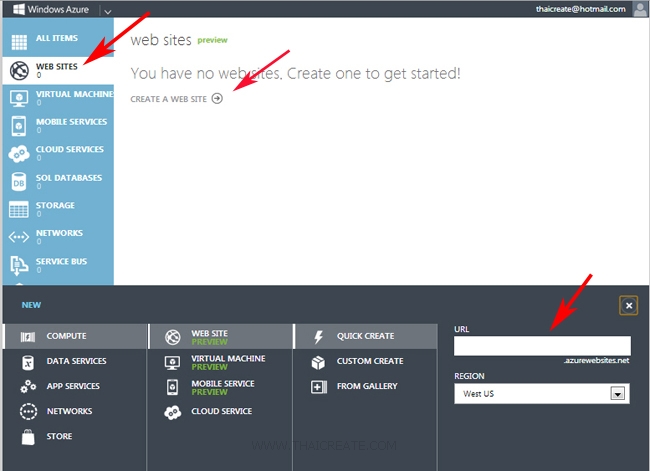Viewport: 650px width, 471px height.
Task: Open the Mobile Services phone icon in sidebar
Action: pyautogui.click(x=19, y=126)
